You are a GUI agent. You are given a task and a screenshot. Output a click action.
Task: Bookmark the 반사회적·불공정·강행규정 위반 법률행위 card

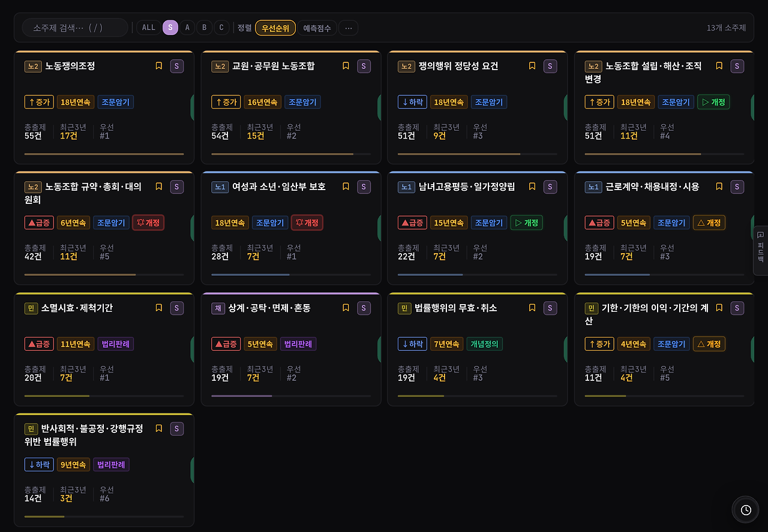(159, 428)
